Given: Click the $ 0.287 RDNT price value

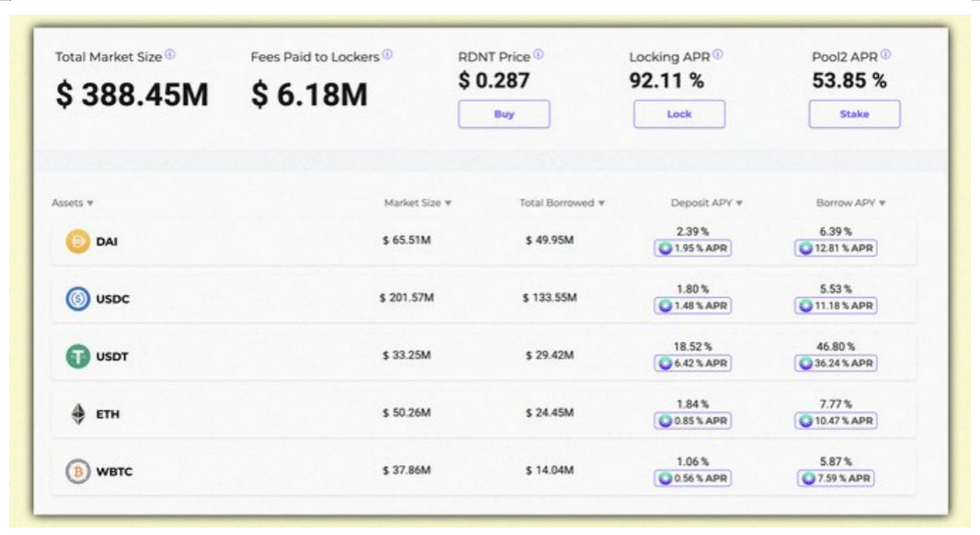Looking at the screenshot, I should point(494,80).
